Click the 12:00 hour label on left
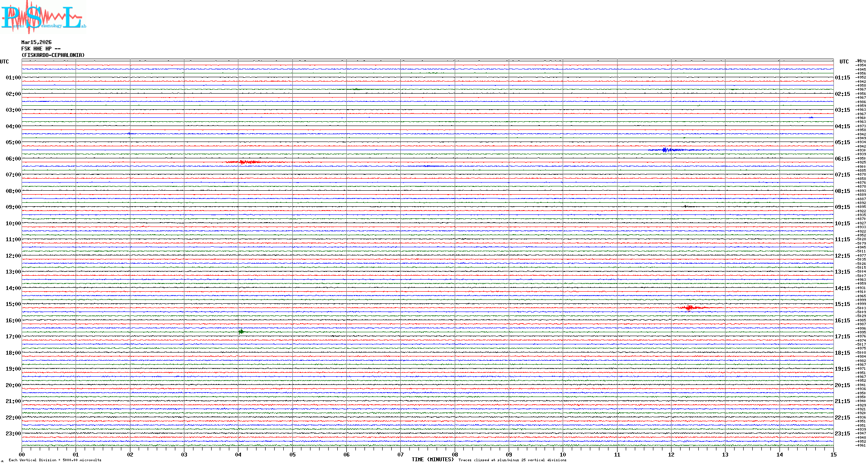Screen dimensions: 868x466 click(13, 256)
